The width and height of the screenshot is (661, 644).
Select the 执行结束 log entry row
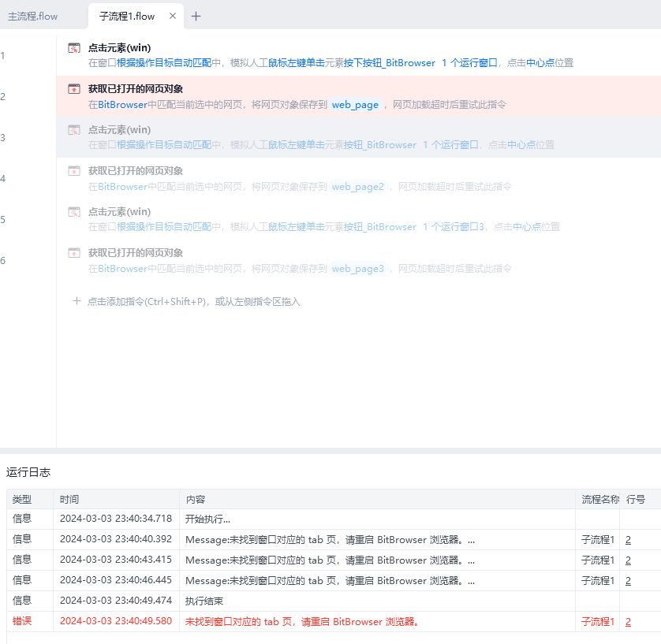tap(204, 601)
